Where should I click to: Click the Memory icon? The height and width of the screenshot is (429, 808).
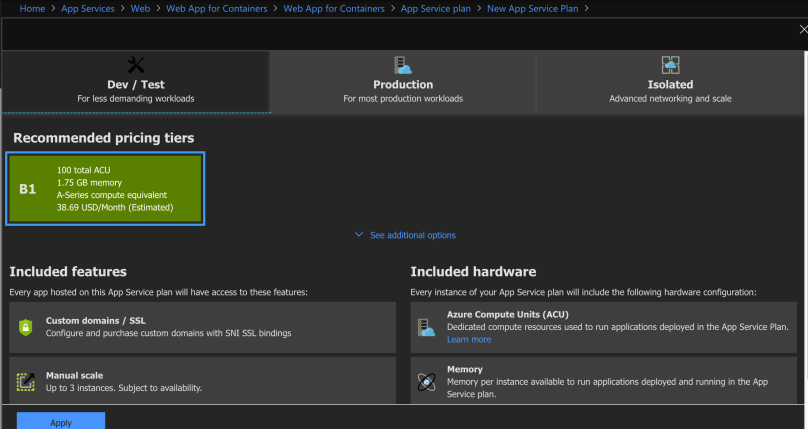click(x=427, y=381)
